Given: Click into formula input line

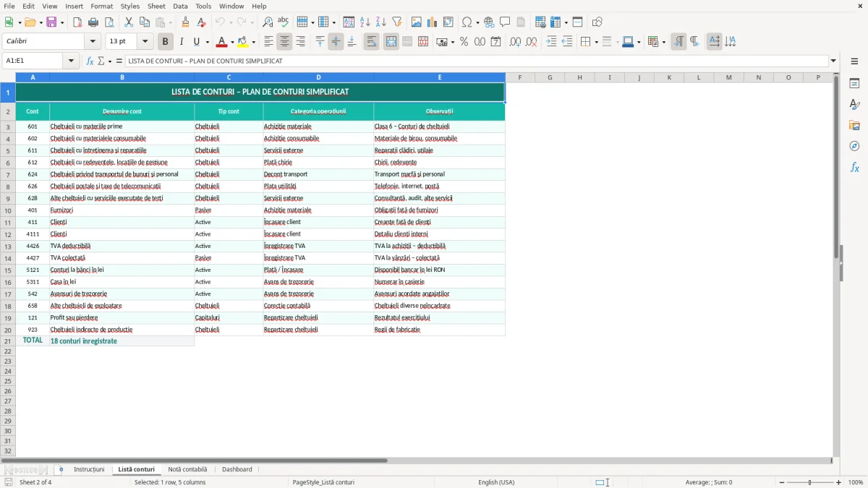Looking at the screenshot, I should click(477, 61).
